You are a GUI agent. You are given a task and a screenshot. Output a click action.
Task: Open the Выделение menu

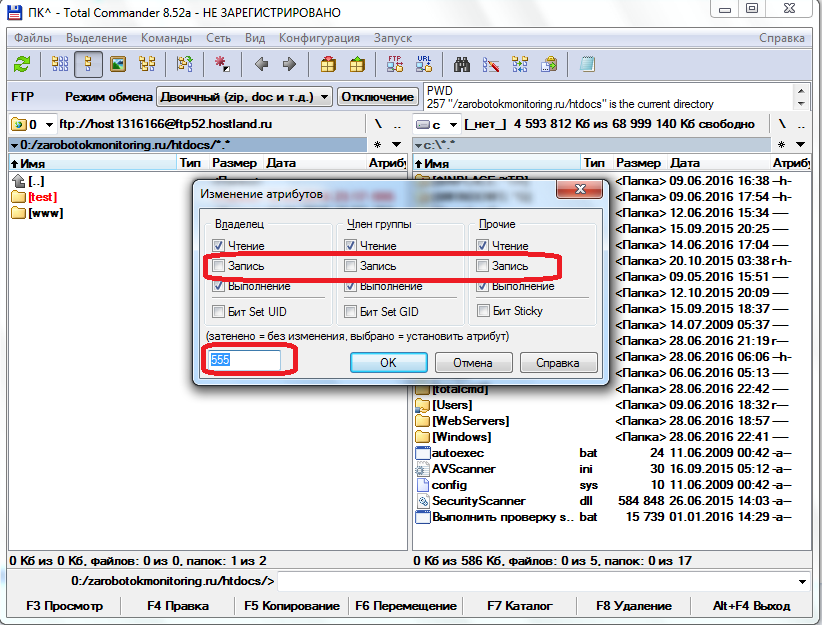96,38
